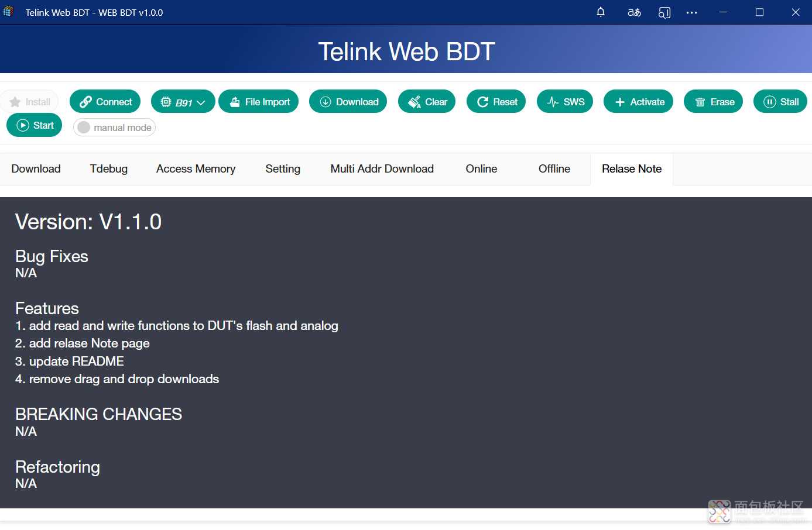Click the Install button with star
812x530 pixels.
click(x=30, y=102)
